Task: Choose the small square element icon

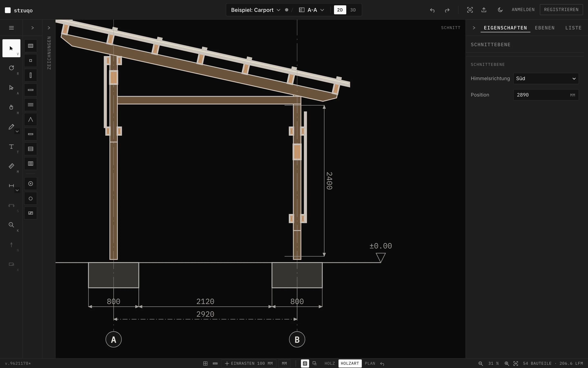Action: (31, 61)
